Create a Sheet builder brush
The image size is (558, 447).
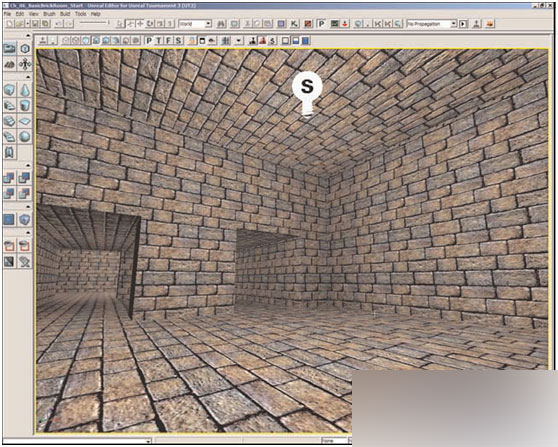tap(25, 121)
